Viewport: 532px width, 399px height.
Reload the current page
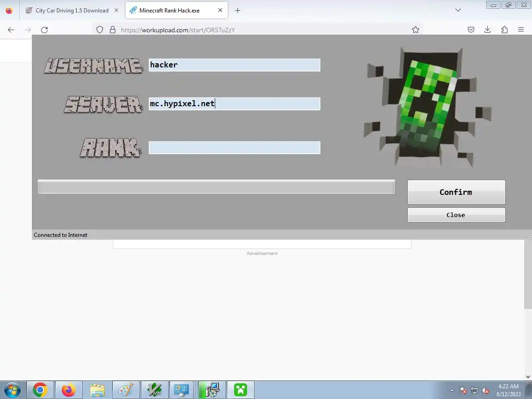44,30
